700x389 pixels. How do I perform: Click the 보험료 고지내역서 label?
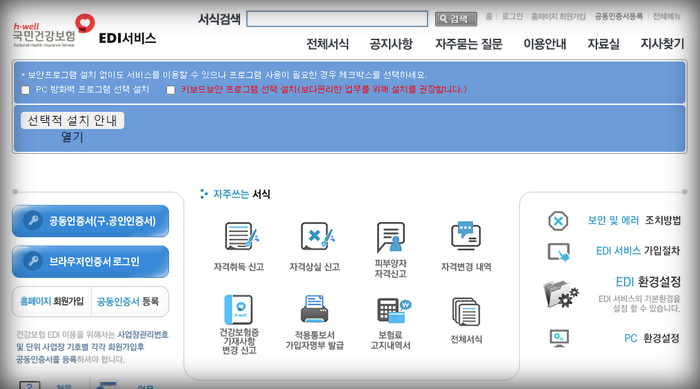(390, 340)
